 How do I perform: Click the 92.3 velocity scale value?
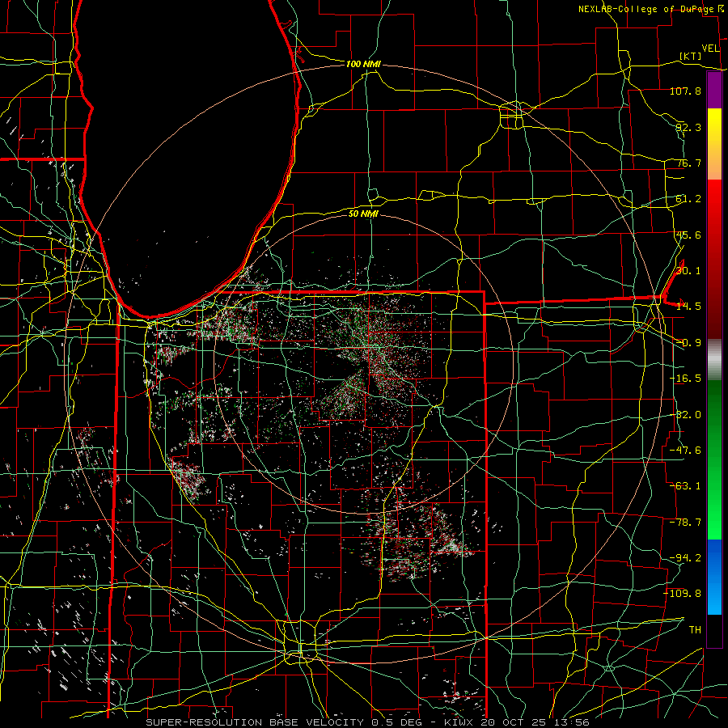(x=688, y=127)
